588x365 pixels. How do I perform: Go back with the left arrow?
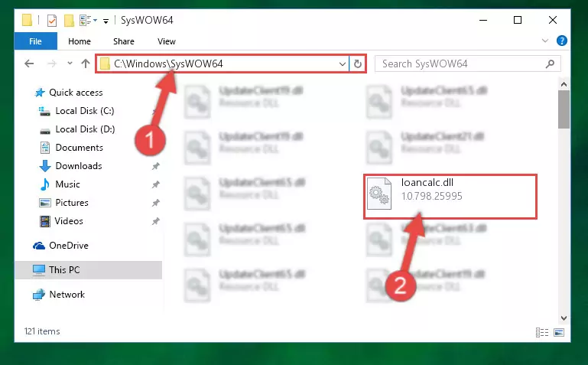click(x=29, y=64)
